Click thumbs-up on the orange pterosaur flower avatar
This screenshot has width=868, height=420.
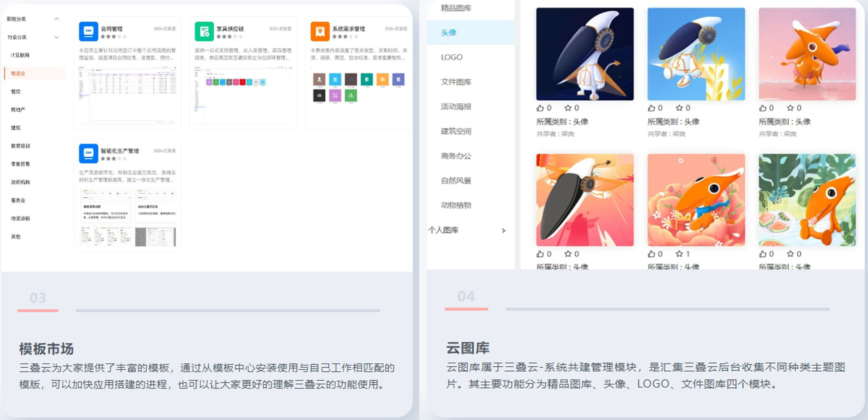point(651,254)
